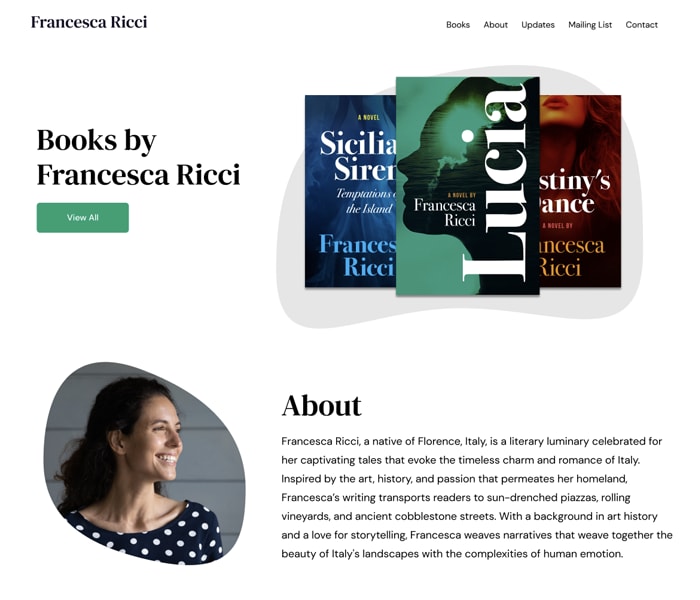Select Mailing List in the top navigation
700x600 pixels.
pyautogui.click(x=590, y=25)
